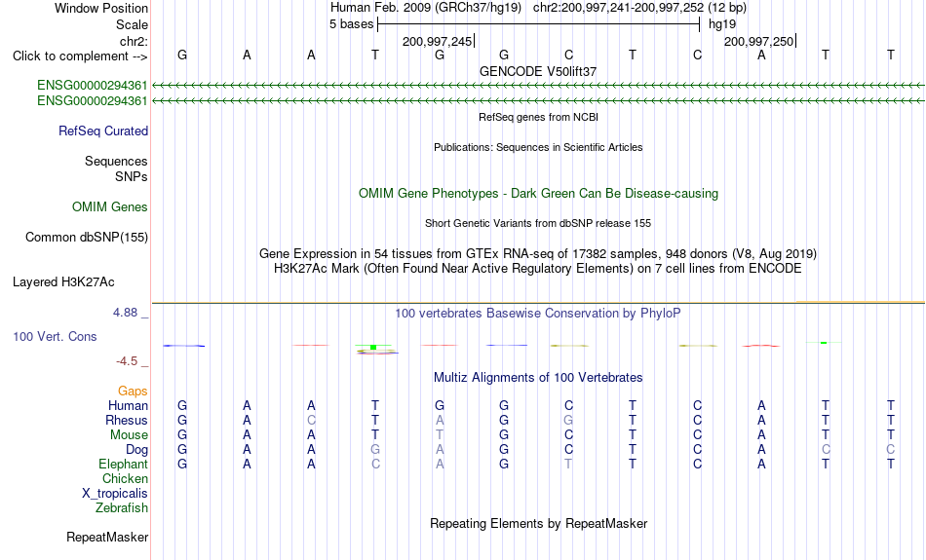Image resolution: width=926 pixels, height=560 pixels.
Task: Select the 'Chicken' alignment row label
Action: (125, 478)
